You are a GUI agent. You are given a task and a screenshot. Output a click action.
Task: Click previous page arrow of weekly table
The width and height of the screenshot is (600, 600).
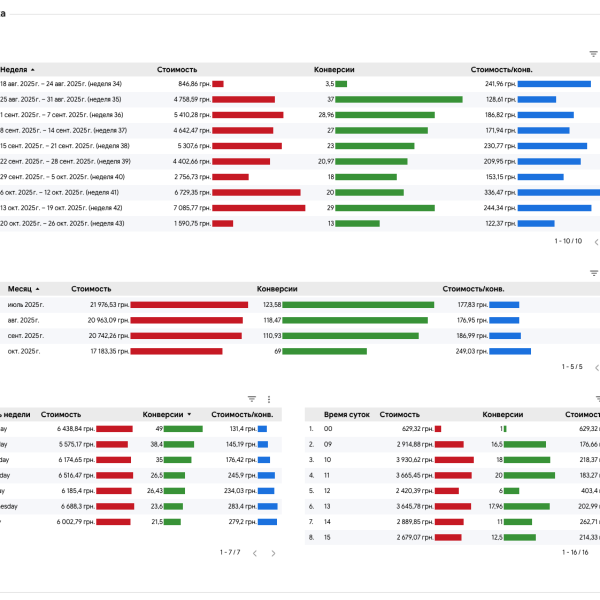[x=596, y=241]
